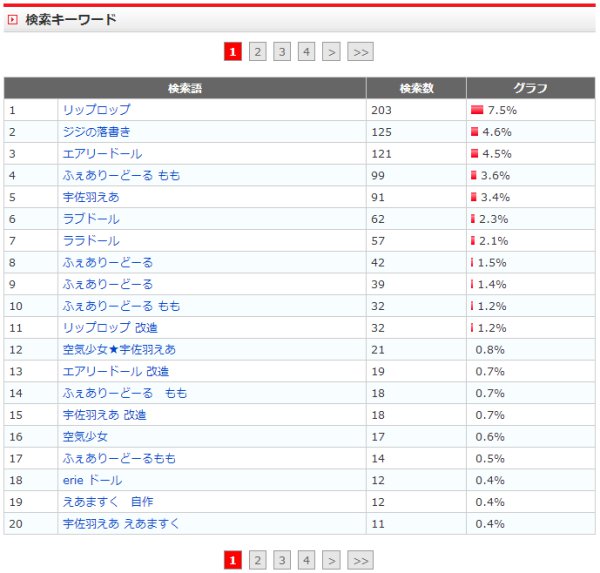Click the 4.5% graph value
This screenshot has height=573, width=600.
pos(497,154)
